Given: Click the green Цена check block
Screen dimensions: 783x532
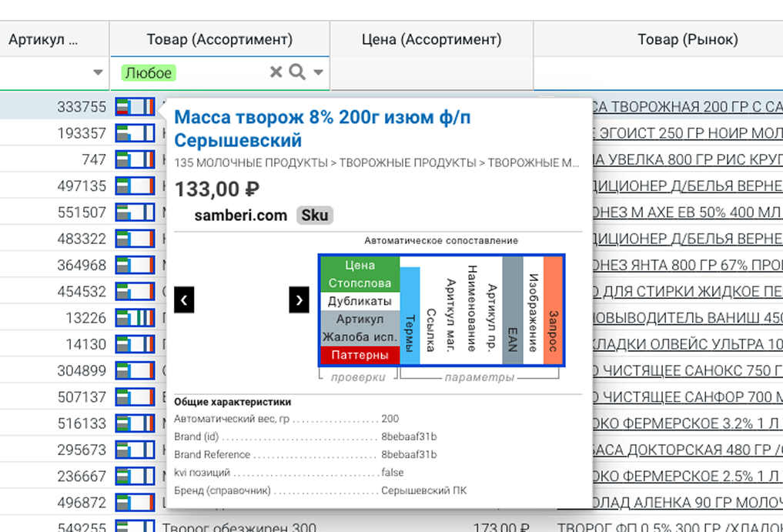Looking at the screenshot, I should (360, 266).
